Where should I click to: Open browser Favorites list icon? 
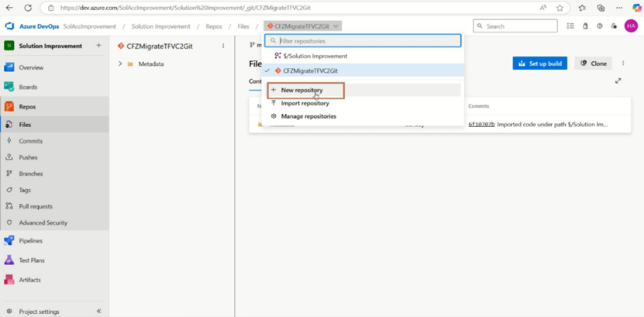pyautogui.click(x=582, y=8)
